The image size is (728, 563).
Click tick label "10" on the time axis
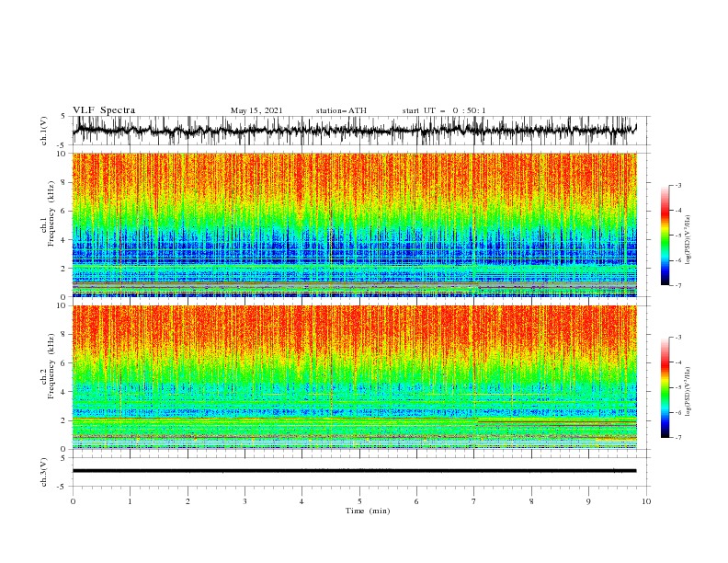pyautogui.click(x=646, y=501)
